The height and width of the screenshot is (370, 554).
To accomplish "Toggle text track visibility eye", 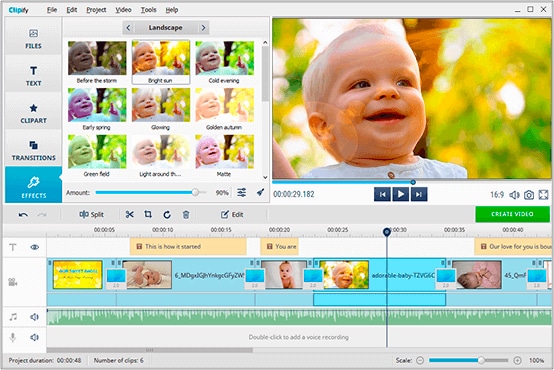I will [35, 247].
